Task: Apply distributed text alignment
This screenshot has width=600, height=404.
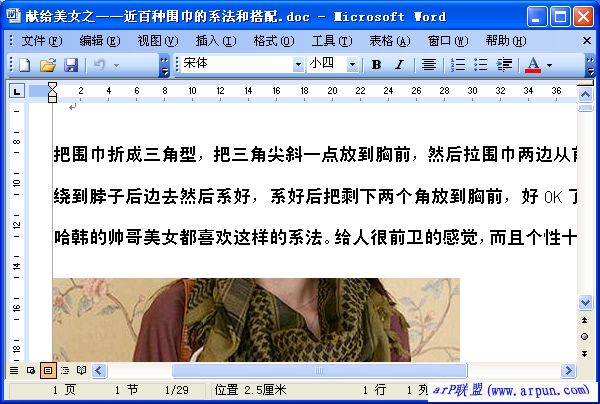Action: coord(429,65)
